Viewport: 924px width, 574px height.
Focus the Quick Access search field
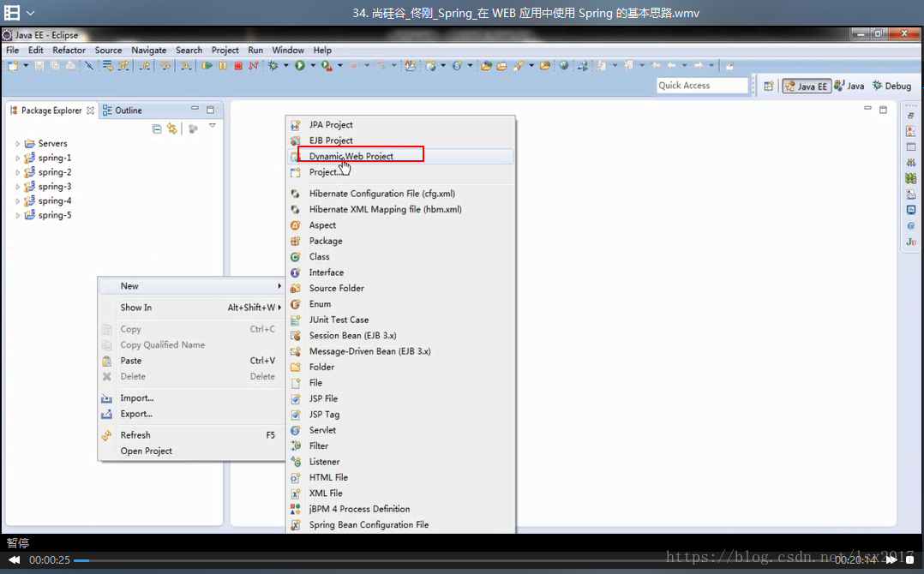(702, 86)
